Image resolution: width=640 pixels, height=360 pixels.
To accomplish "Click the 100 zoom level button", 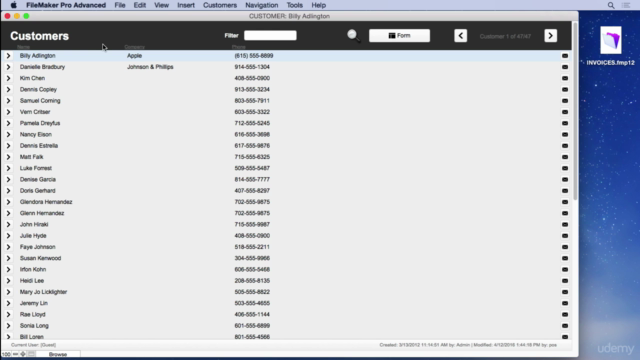I will coord(6,354).
